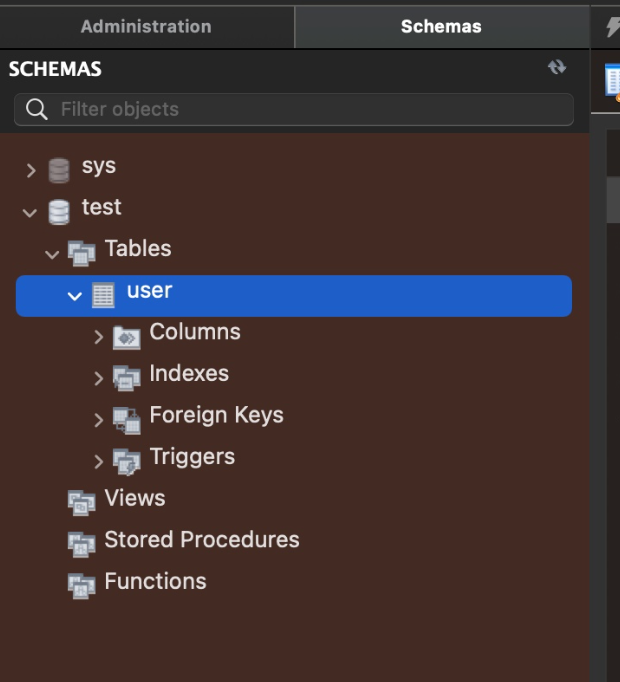
Task: Expand the Columns node
Action: point(98,337)
